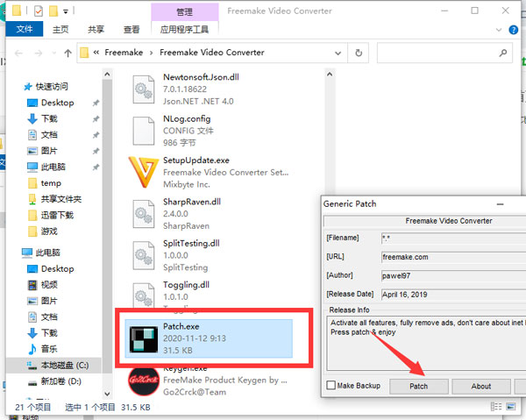
Task: Click the back navigation arrow
Action: (18, 53)
